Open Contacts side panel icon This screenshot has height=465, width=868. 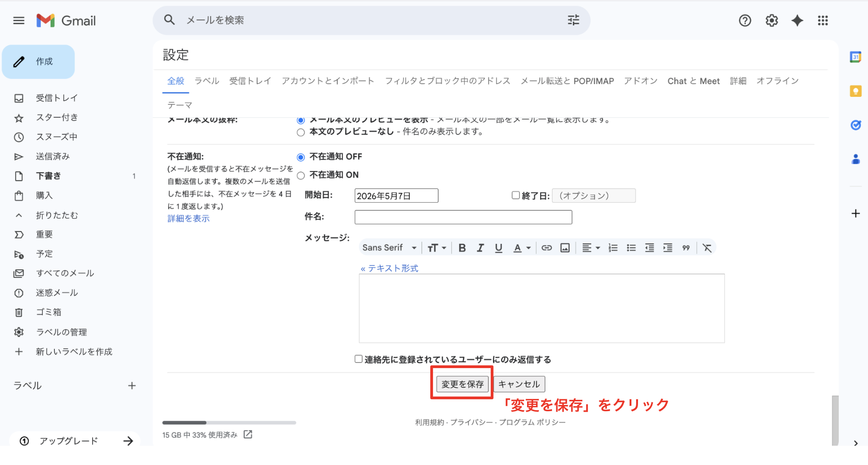pyautogui.click(x=855, y=159)
